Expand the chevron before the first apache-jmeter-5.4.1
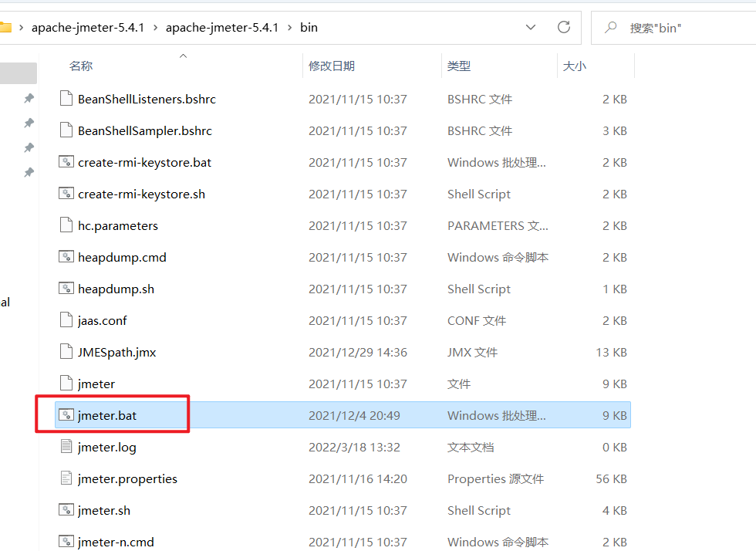756x551 pixels. [22, 28]
